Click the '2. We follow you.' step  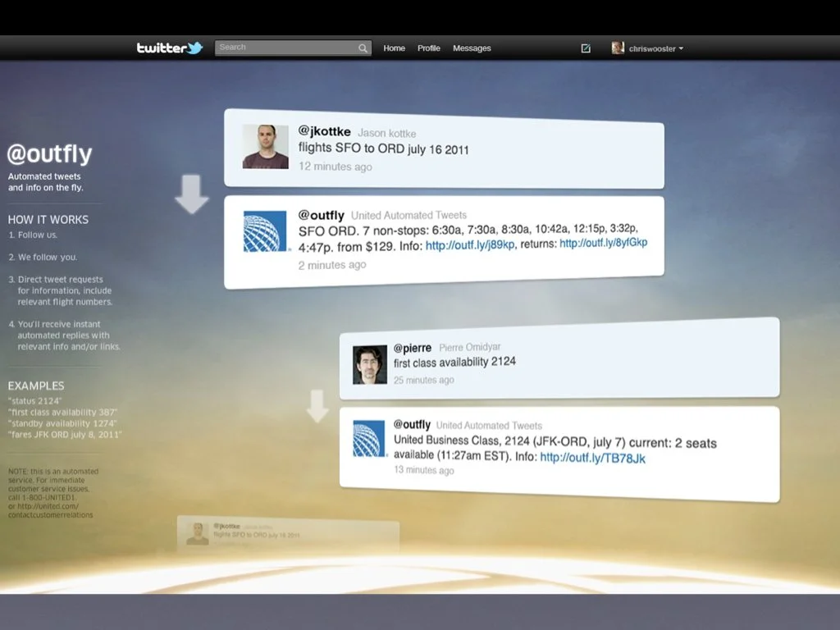pyautogui.click(x=43, y=257)
